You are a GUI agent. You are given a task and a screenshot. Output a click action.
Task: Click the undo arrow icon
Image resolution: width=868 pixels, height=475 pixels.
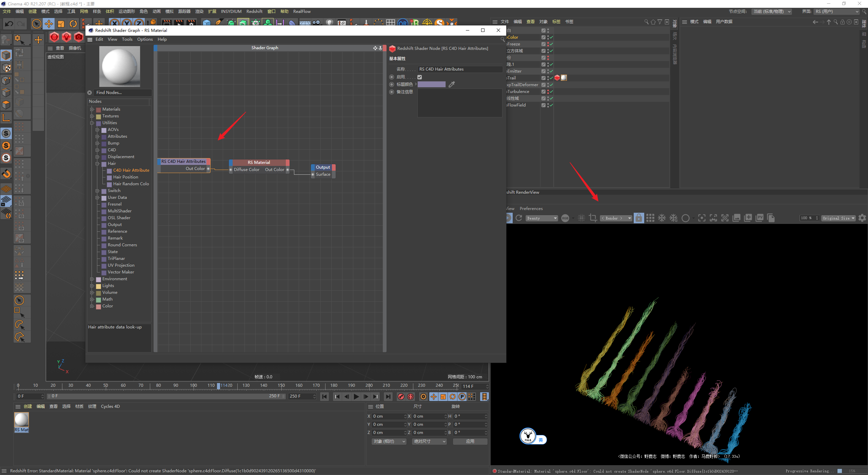click(9, 24)
